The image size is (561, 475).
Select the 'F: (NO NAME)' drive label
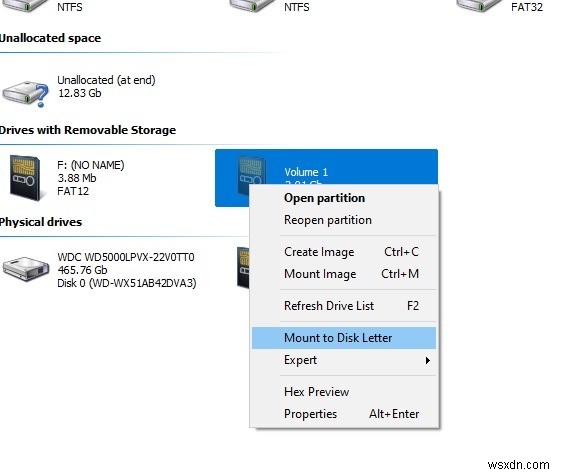coord(91,165)
